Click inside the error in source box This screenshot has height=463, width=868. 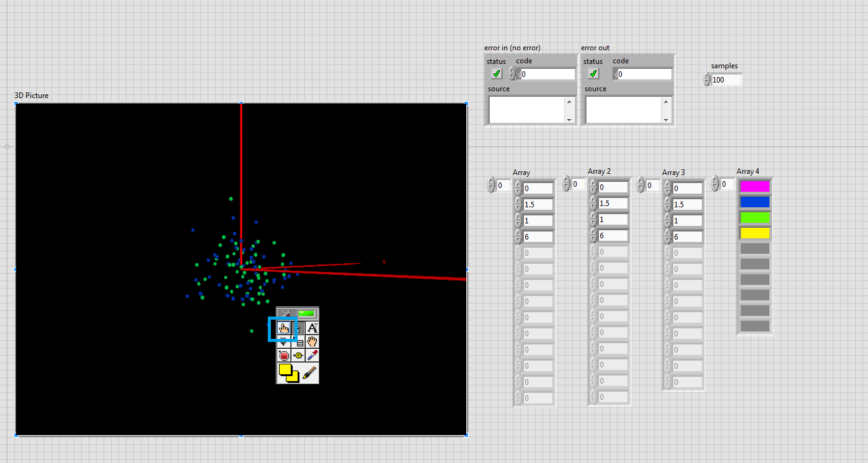pos(527,110)
